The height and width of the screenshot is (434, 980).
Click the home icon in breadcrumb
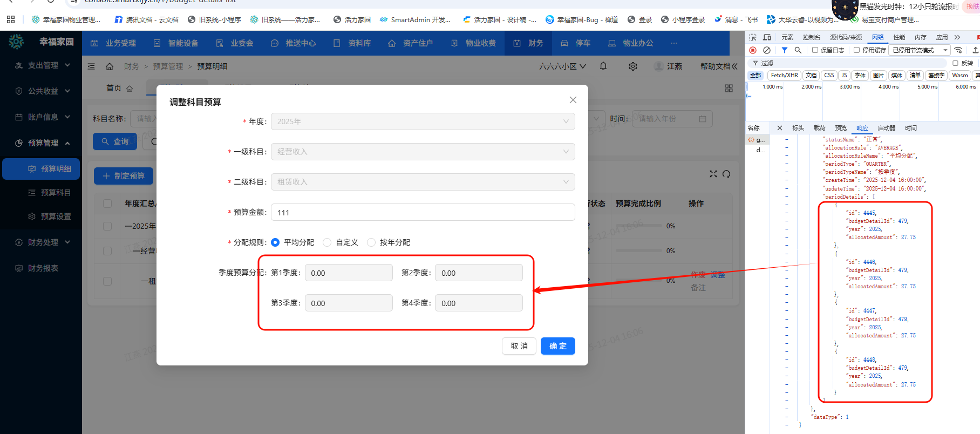(x=110, y=66)
